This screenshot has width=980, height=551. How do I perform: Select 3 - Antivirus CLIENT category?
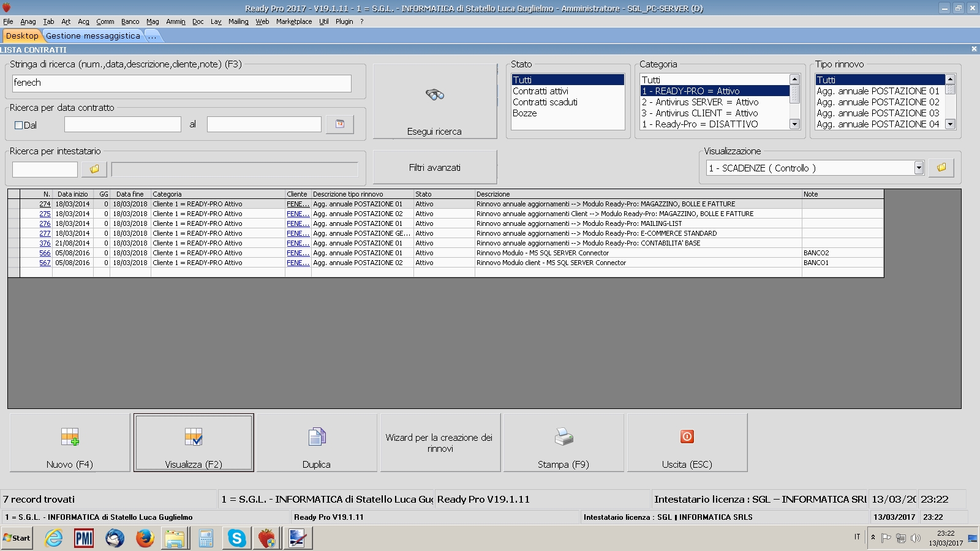coord(715,113)
